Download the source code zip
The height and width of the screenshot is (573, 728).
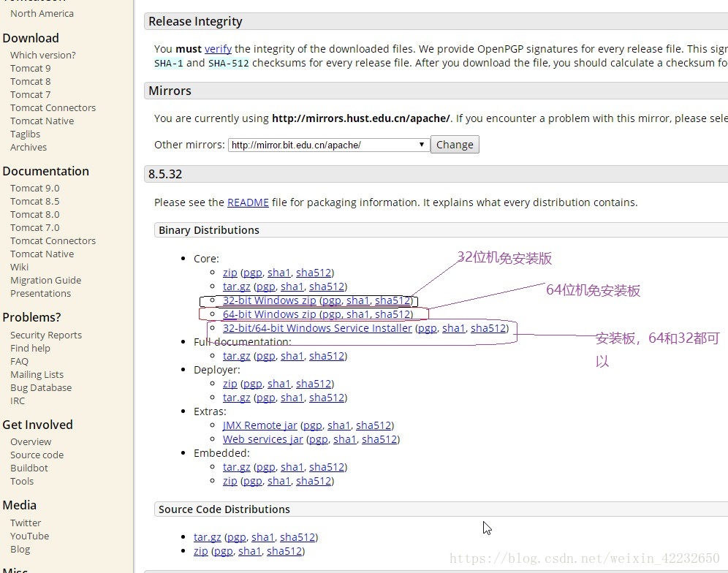[200, 551]
